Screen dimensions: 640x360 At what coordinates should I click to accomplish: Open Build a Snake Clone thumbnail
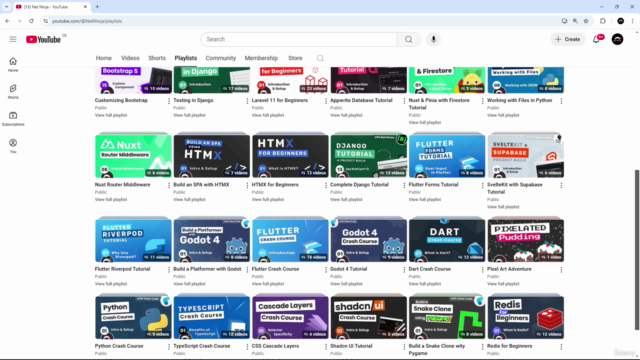point(447,318)
